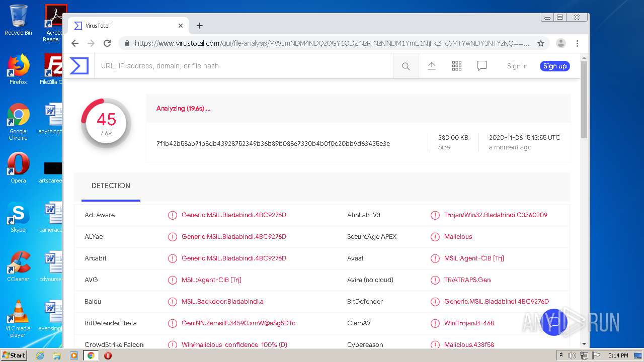Screen dimensions: 644x362
Task: Open Windows Explorer from the taskbar
Action: point(57,355)
